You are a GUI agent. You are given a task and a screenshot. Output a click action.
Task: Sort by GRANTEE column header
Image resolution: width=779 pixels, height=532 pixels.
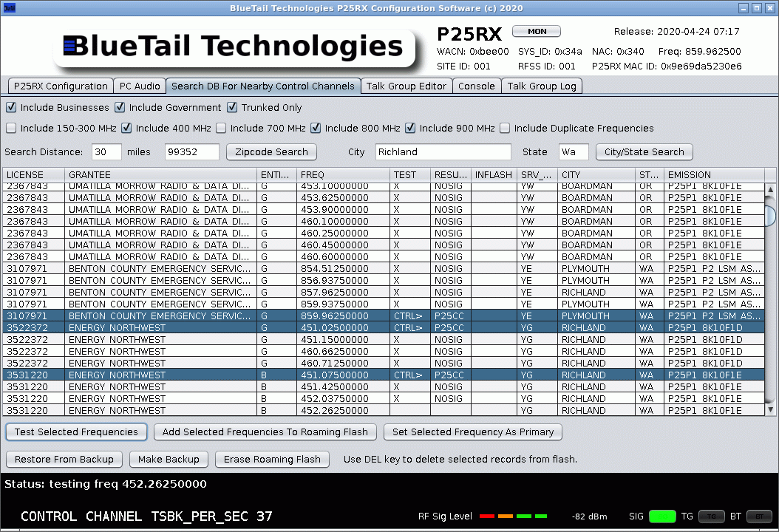(x=160, y=175)
